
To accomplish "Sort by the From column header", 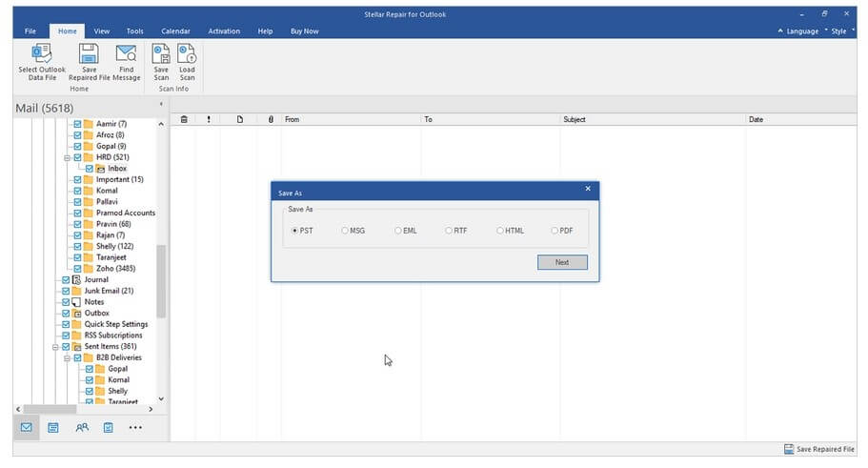I will coord(351,119).
